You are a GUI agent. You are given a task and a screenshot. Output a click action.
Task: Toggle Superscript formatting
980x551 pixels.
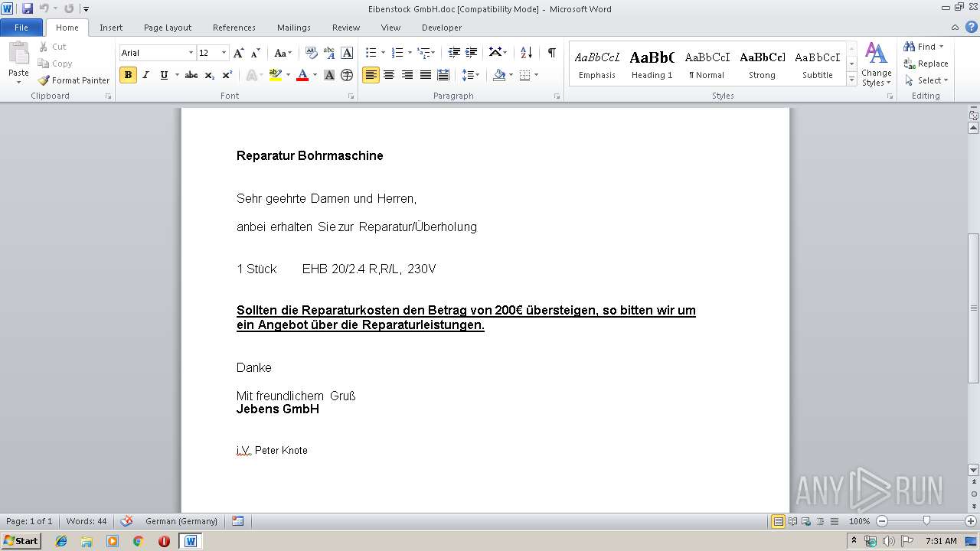[x=227, y=75]
